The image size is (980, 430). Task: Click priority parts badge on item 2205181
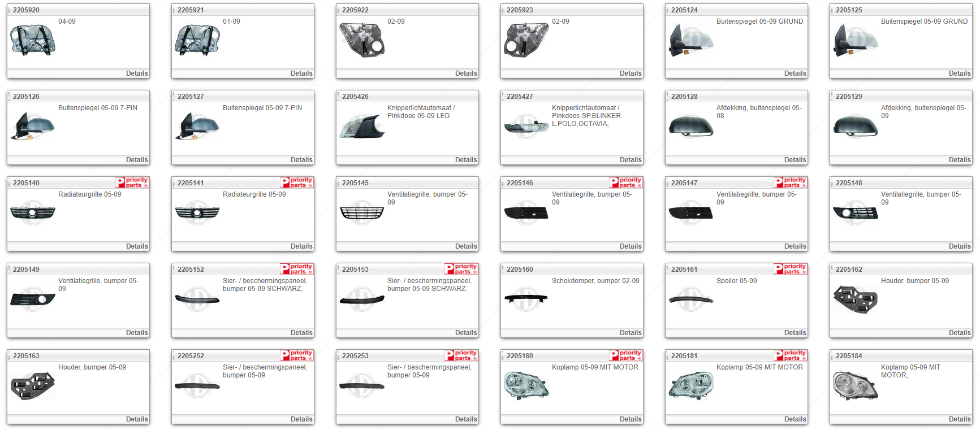pyautogui.click(x=791, y=355)
